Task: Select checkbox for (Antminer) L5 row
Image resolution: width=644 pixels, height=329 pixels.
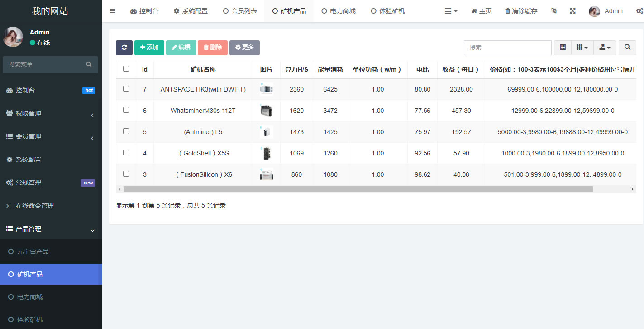Action: click(x=126, y=131)
